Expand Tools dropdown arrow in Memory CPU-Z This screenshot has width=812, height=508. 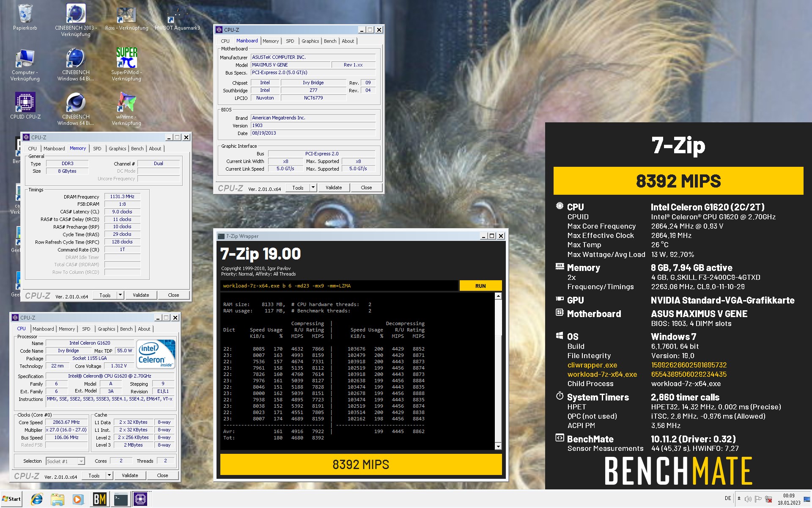tap(120, 295)
